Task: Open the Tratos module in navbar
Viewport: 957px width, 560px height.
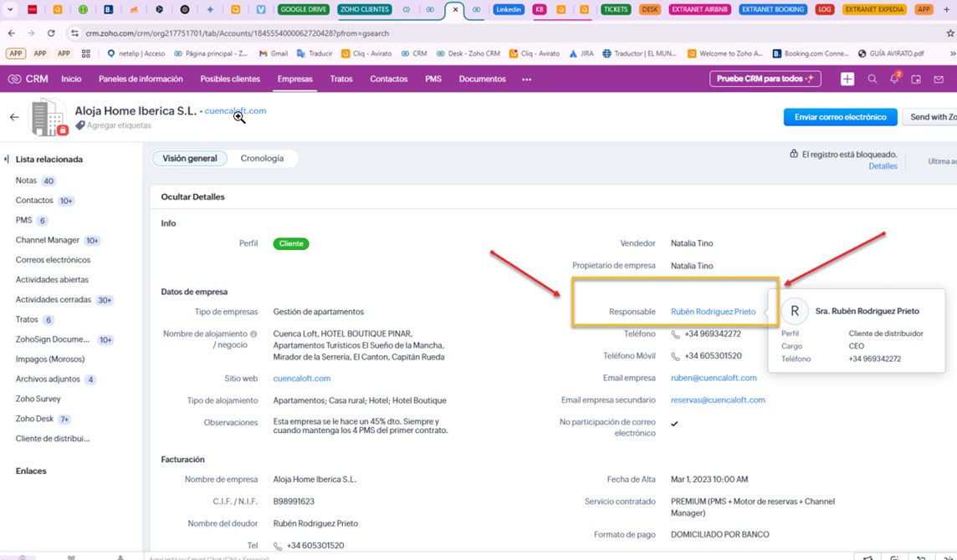Action: (341, 79)
